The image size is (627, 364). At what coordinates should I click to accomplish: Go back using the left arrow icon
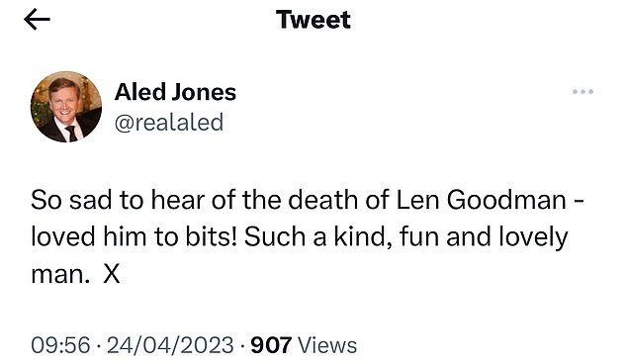point(37,19)
